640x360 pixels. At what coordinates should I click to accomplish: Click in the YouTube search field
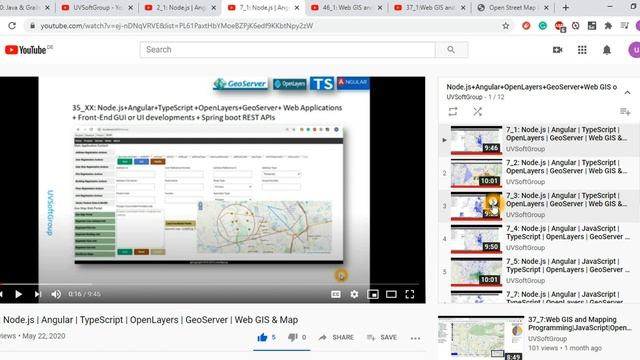pos(288,49)
